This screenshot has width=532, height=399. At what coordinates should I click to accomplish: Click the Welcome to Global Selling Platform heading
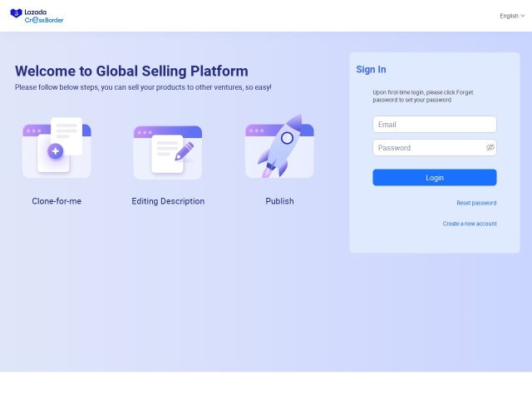tap(131, 71)
